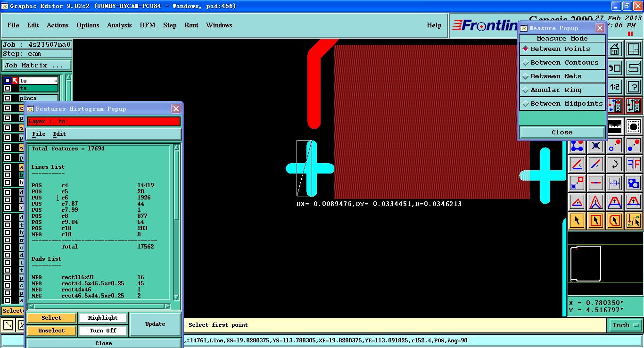
Task: Choose Annular Ring measure mode
Action: tap(562, 90)
